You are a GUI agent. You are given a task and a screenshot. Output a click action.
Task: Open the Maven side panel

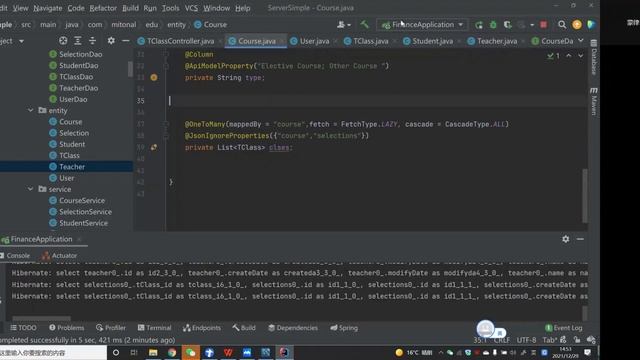594,101
